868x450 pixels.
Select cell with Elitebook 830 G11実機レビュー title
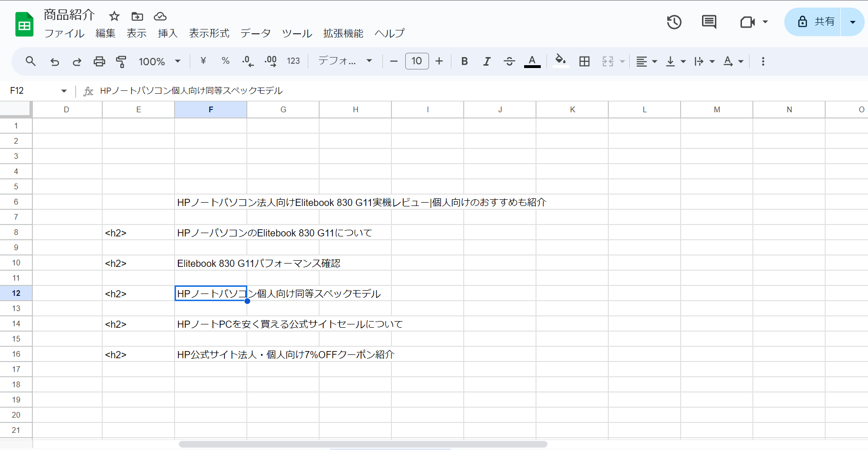point(211,202)
